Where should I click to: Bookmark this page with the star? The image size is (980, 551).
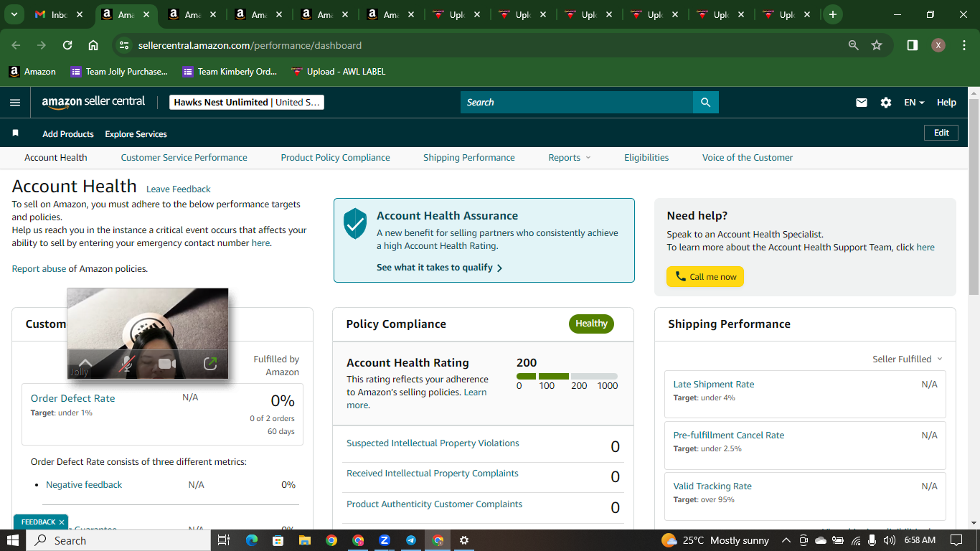877,45
